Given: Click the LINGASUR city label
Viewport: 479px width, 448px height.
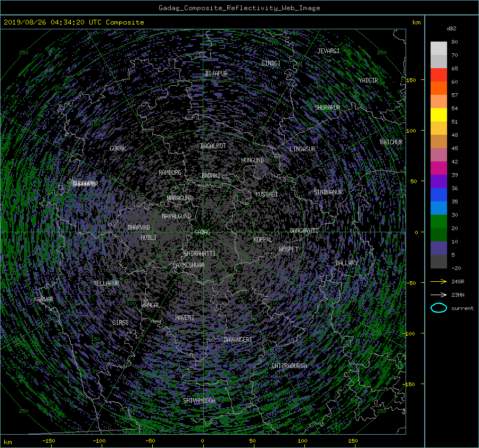Looking at the screenshot, I should 302,149.
